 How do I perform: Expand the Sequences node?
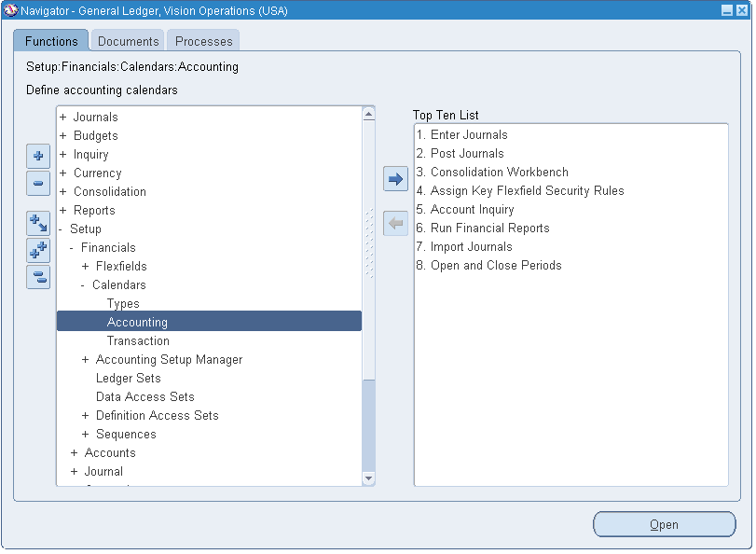[x=85, y=435]
